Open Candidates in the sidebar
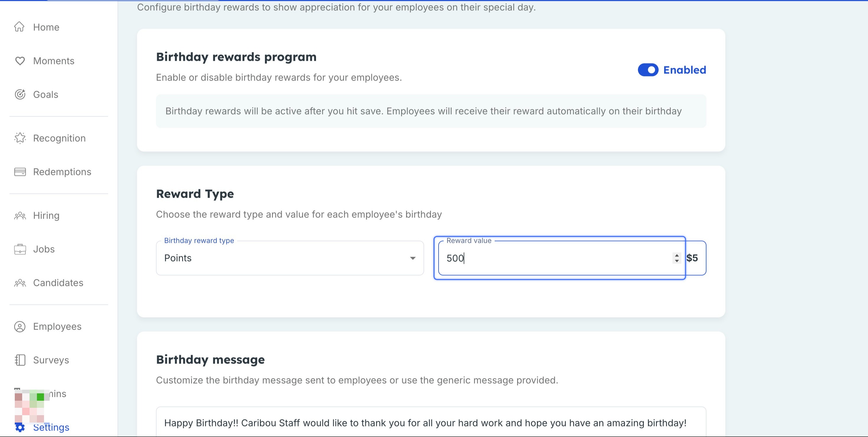The width and height of the screenshot is (868, 437). click(58, 283)
